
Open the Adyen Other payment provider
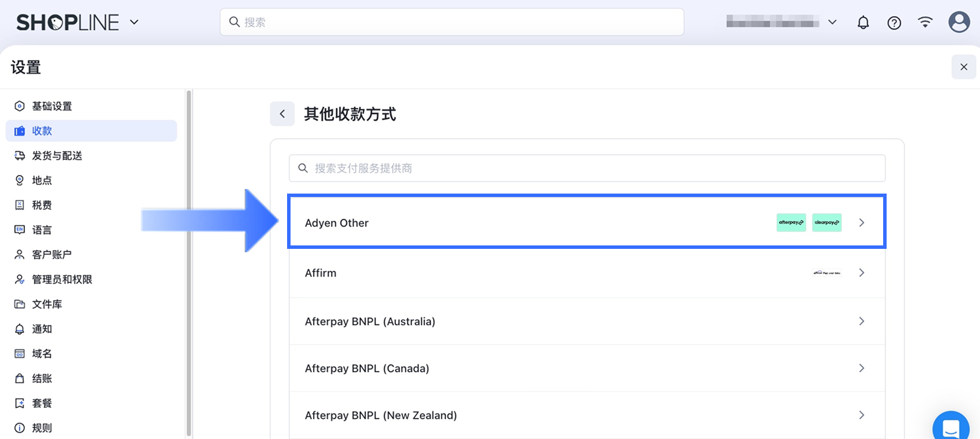click(587, 222)
